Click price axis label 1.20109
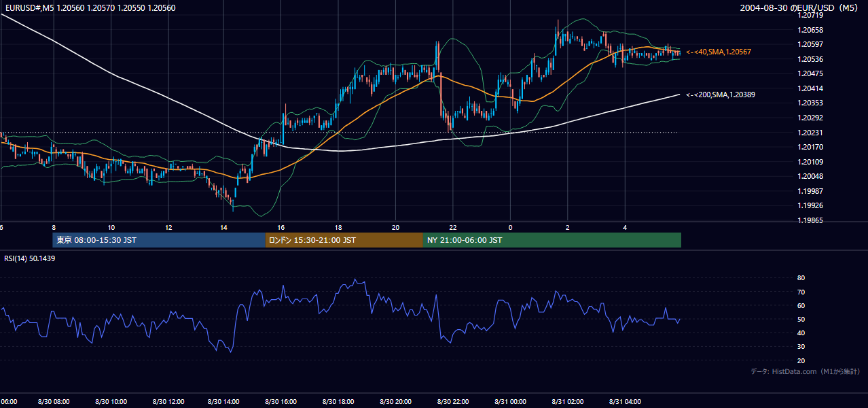868x408 pixels. [810, 162]
